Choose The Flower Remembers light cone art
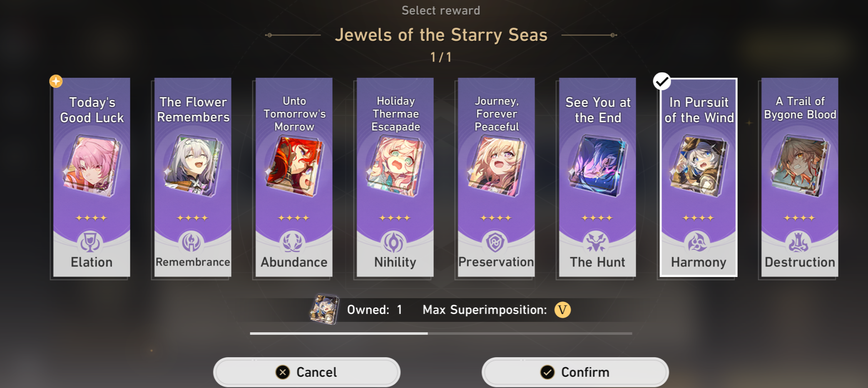The image size is (868, 388). (192, 166)
